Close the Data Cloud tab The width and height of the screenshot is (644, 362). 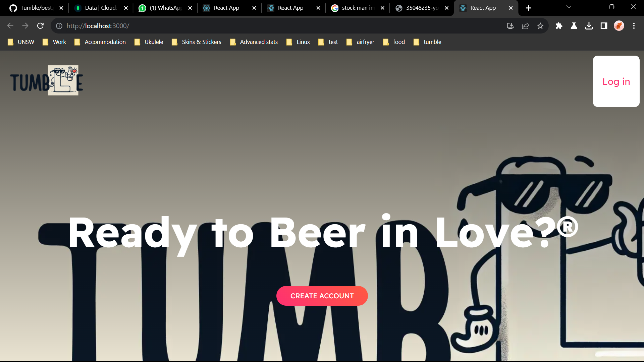pyautogui.click(x=126, y=8)
